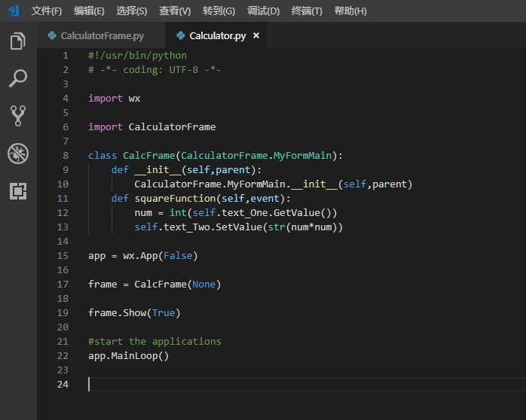Open the 选择(S) menu
526x420 pixels.
131,11
